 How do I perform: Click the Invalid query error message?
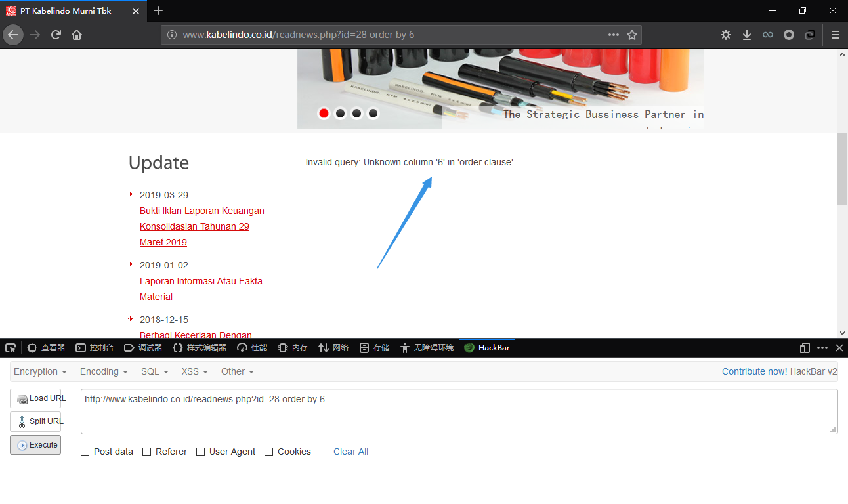pyautogui.click(x=410, y=162)
